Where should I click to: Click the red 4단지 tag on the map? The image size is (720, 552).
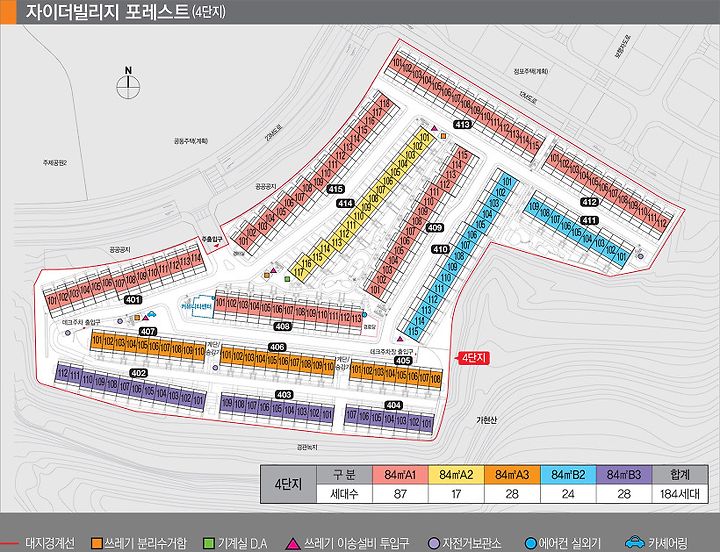pos(473,358)
